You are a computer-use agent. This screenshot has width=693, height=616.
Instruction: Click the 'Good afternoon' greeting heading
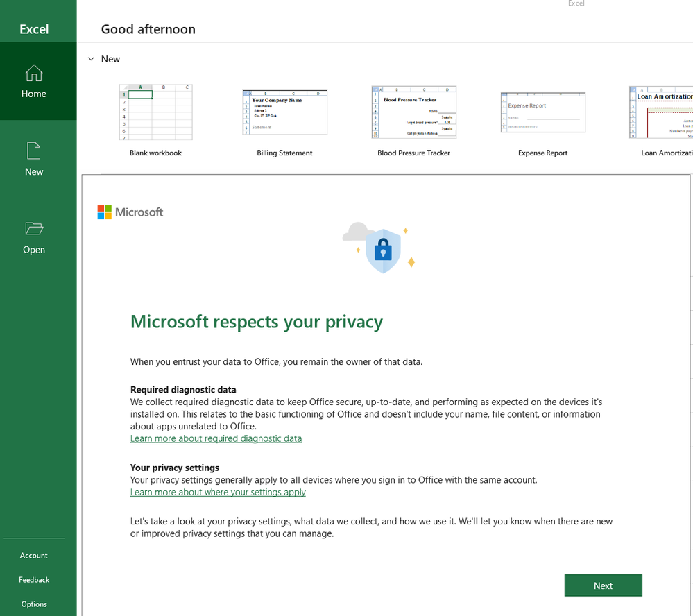click(148, 29)
